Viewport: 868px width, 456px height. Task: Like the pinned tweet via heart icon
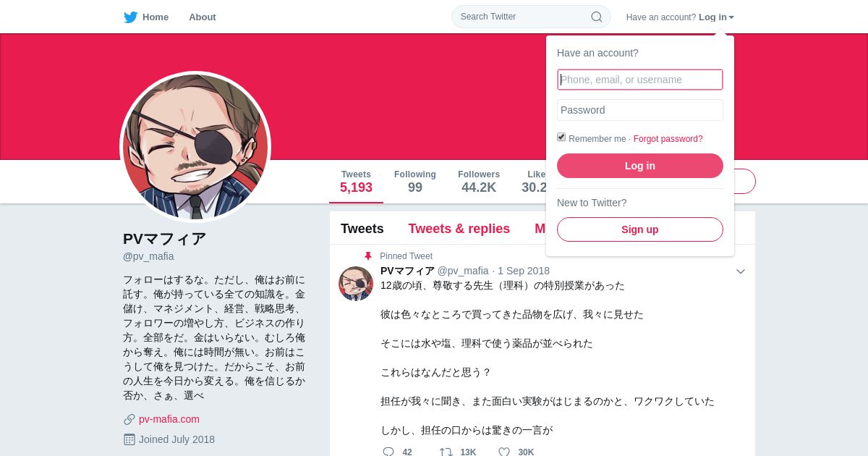pyautogui.click(x=504, y=452)
